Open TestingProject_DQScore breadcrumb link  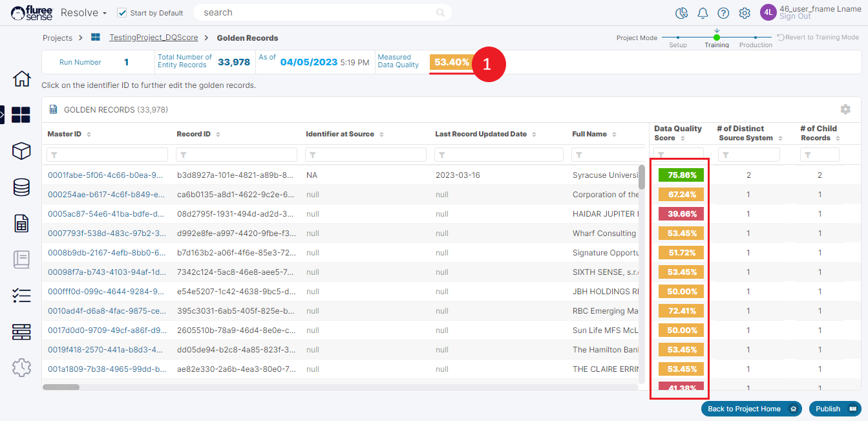(x=153, y=38)
